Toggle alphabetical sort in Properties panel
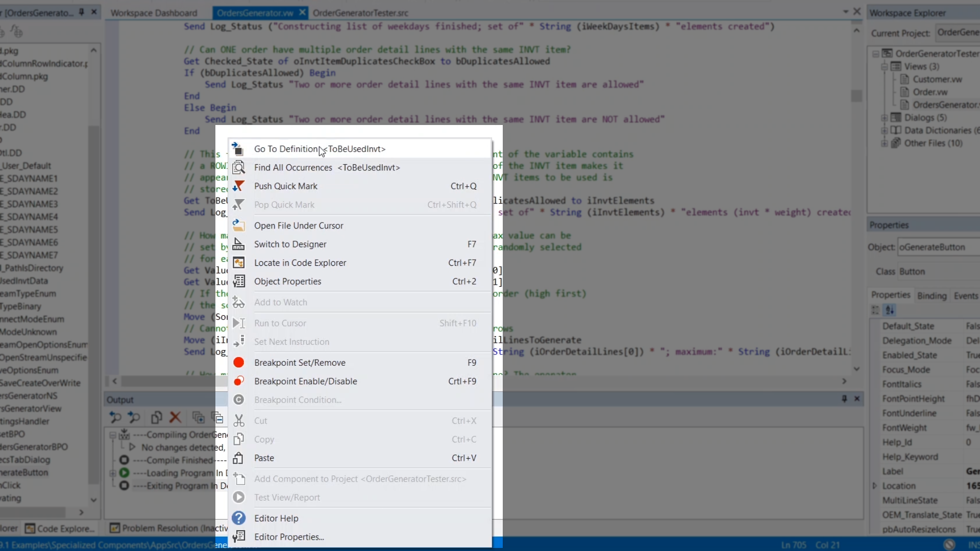Viewport: 980px width, 551px height. [x=890, y=310]
